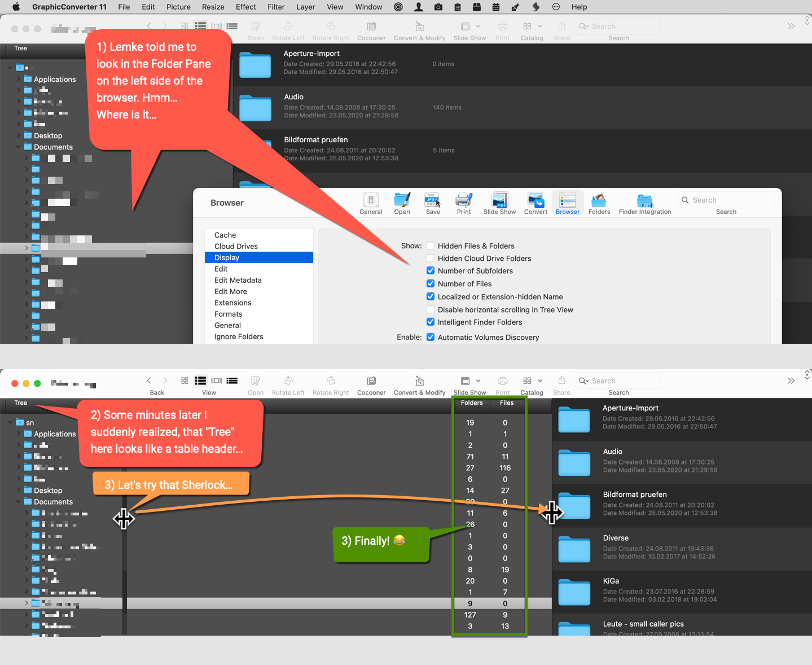
Task: Click the calendar icon in menu bar
Action: [496, 7]
